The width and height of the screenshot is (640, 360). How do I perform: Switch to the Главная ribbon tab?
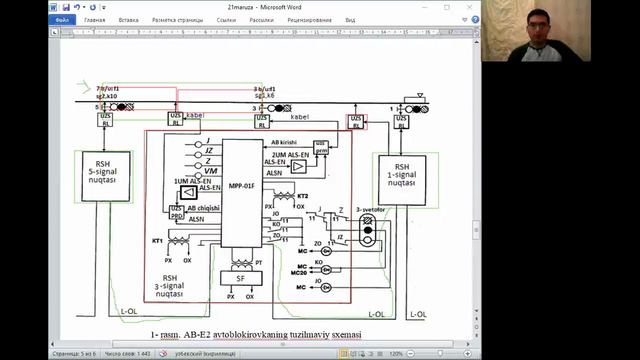(x=95, y=20)
